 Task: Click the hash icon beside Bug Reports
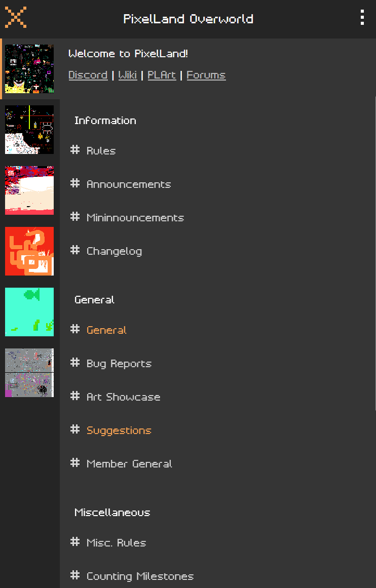(x=75, y=362)
